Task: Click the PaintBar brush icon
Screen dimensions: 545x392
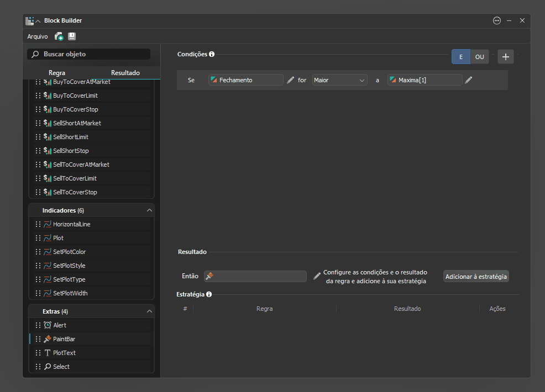Action: (x=48, y=339)
